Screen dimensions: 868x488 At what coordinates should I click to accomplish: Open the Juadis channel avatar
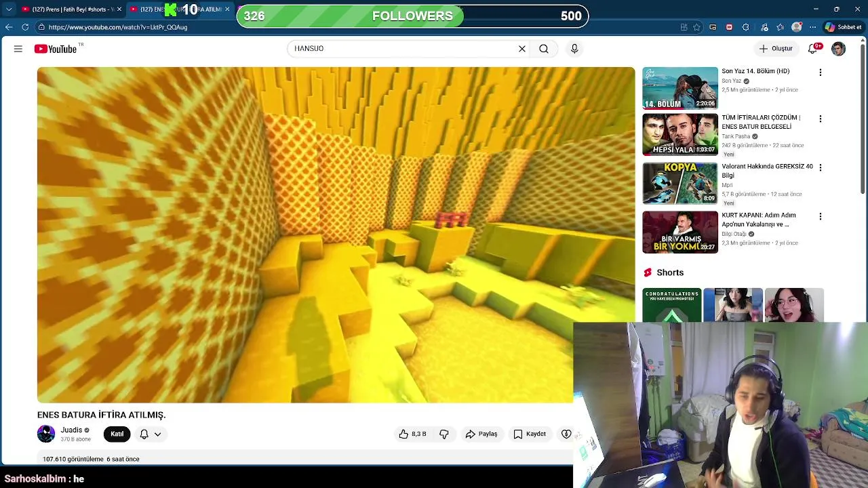46,434
